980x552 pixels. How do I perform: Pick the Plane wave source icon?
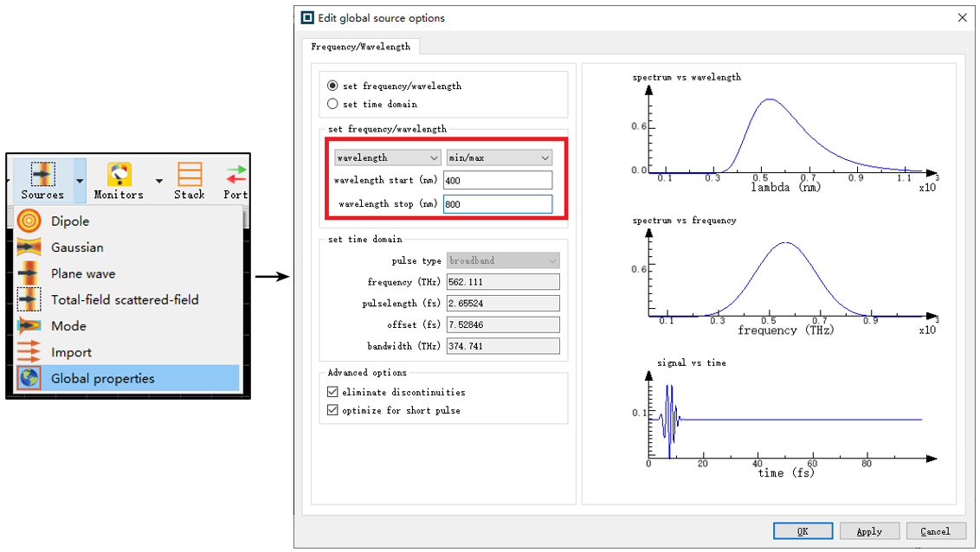click(x=29, y=273)
